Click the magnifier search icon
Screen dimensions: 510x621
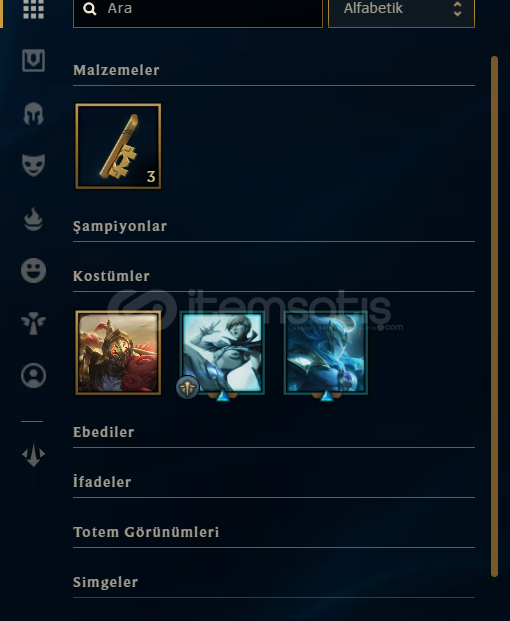click(x=90, y=9)
